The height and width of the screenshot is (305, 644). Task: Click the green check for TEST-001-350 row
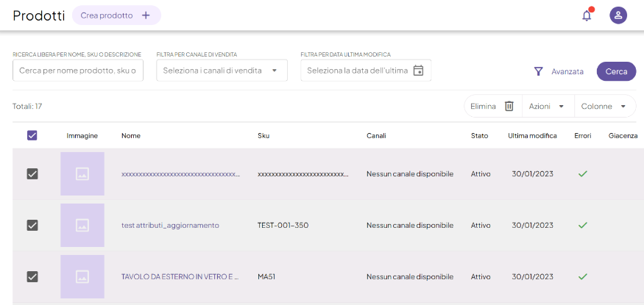[x=582, y=226]
